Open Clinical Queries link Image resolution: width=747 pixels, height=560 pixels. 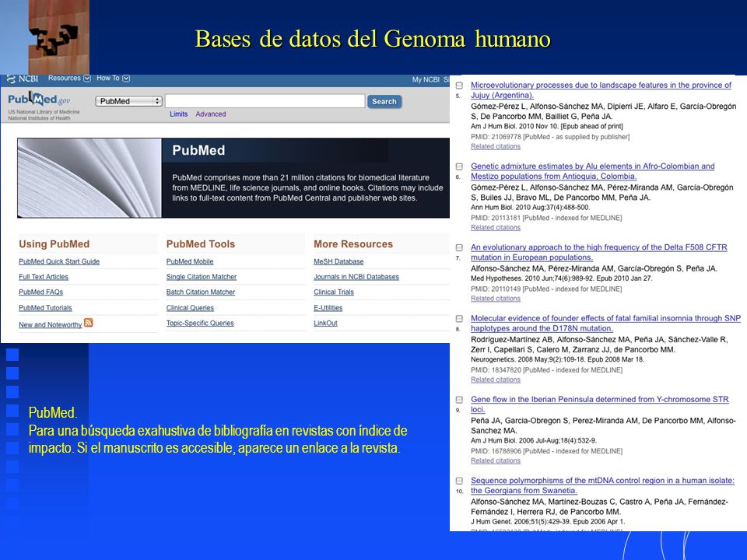click(190, 308)
